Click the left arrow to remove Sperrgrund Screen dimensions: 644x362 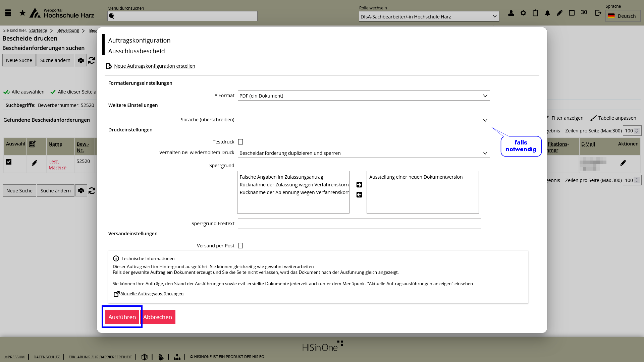pos(359,195)
